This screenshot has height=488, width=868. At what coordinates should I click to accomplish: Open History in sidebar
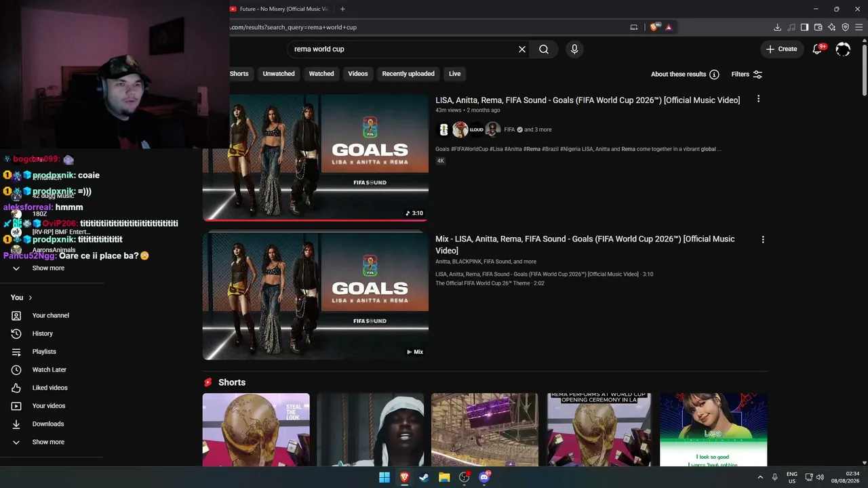[42, 333]
